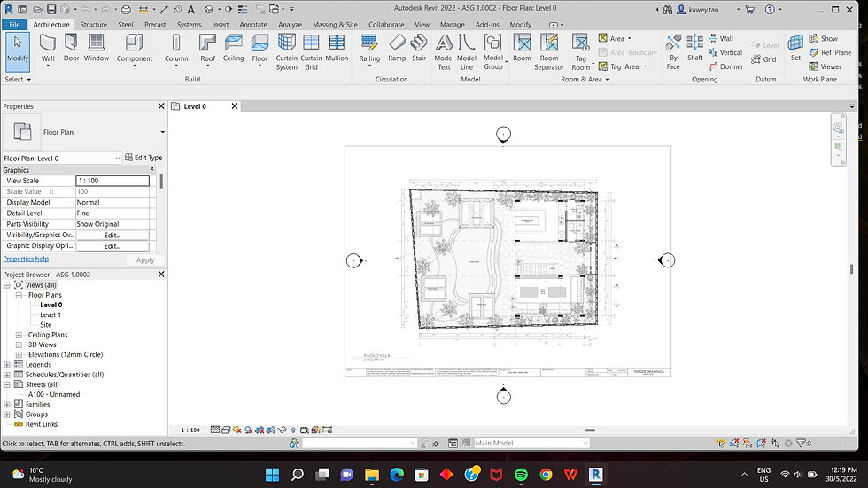Open Level 1 floor plan in browser
Screen dimensions: 868x488
(50, 315)
